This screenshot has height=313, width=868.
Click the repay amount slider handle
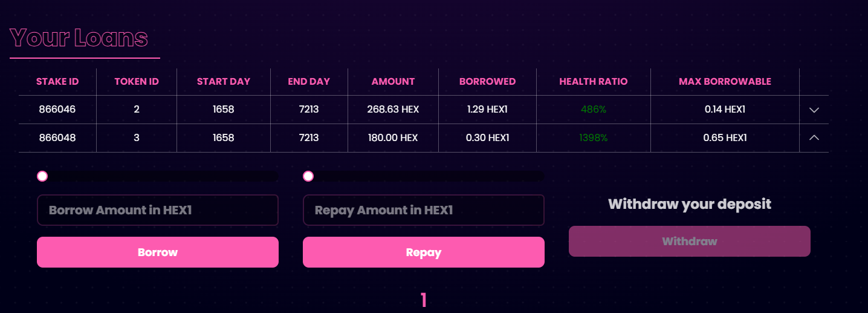tap(308, 176)
